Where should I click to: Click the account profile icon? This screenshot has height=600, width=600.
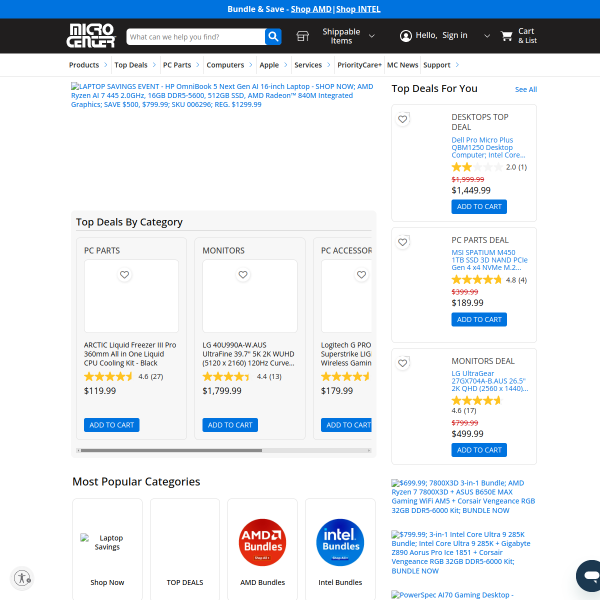[406, 36]
